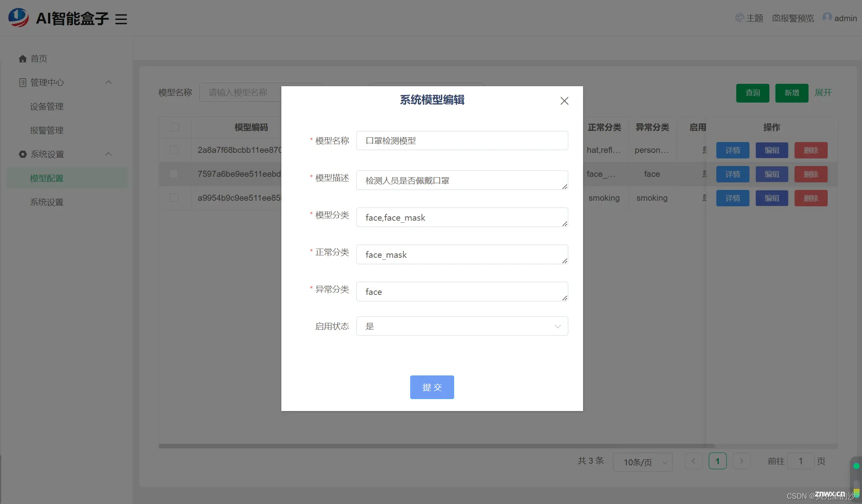Click the 模型分类 textarea showing face,face_mask

462,217
